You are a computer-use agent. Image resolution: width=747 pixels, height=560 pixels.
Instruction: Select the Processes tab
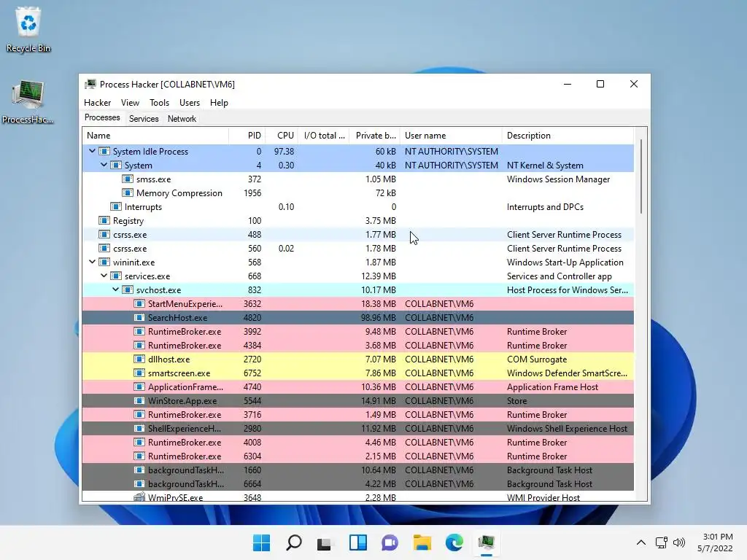point(102,117)
